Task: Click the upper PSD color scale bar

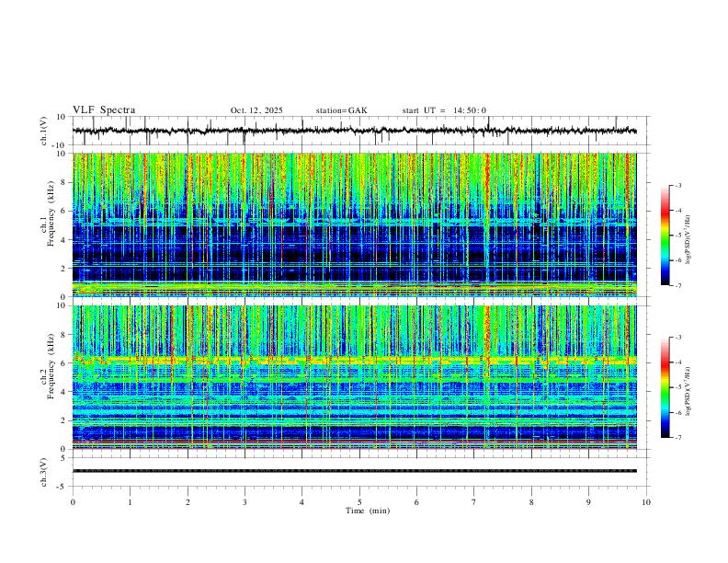Action: pos(665,236)
